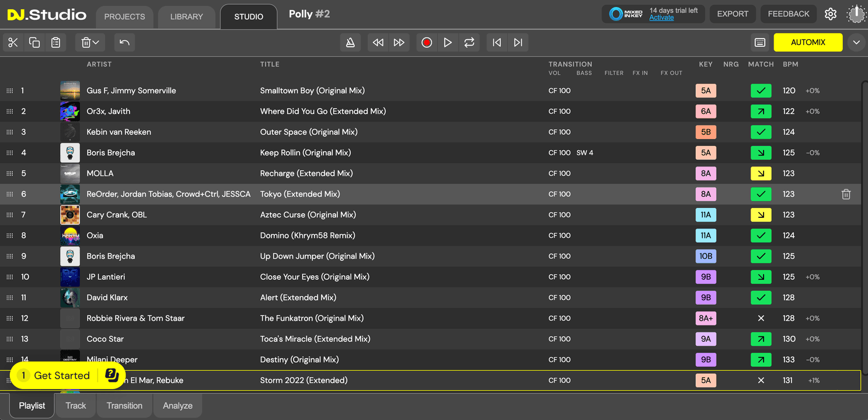Click the 5A key badge for Smalltown Boy
This screenshot has height=420, width=868.
pos(706,91)
